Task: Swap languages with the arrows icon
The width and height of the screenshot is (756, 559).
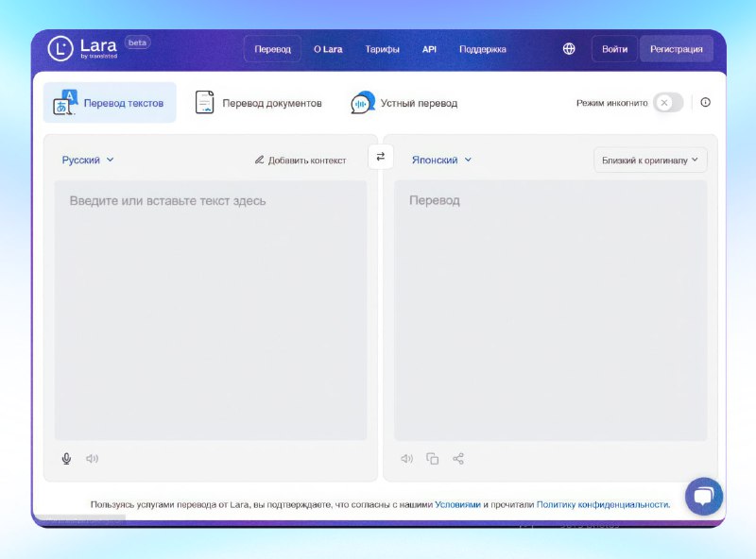Action: (x=380, y=157)
